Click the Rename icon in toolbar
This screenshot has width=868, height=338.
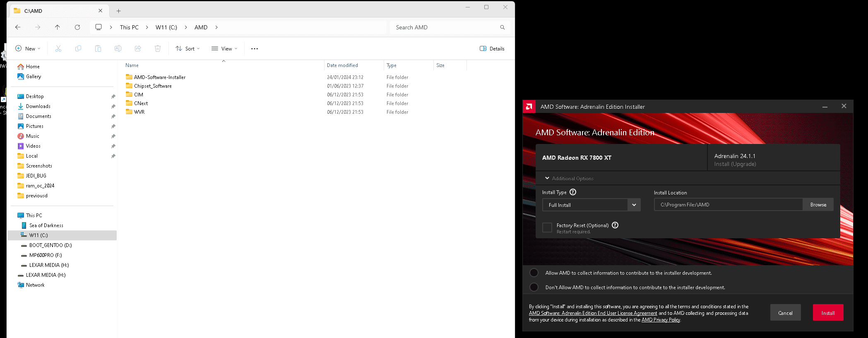click(x=118, y=48)
